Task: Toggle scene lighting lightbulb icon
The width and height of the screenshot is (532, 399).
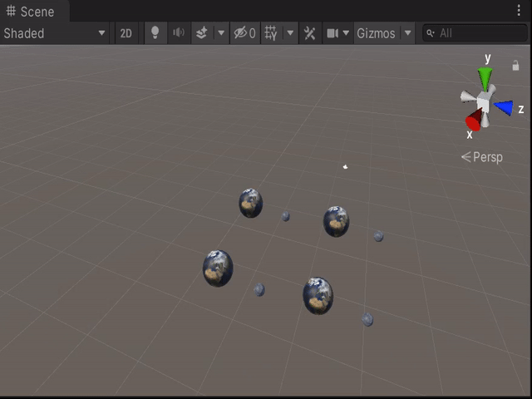Action: coord(155,33)
